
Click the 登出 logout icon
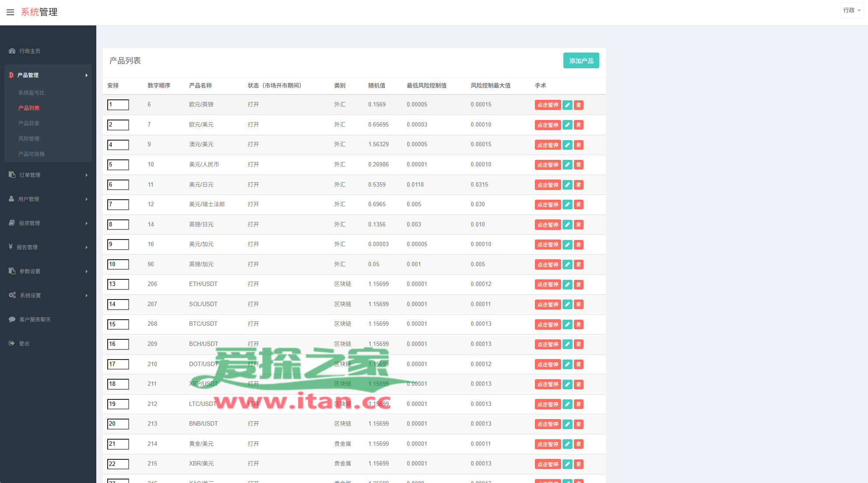tap(12, 343)
